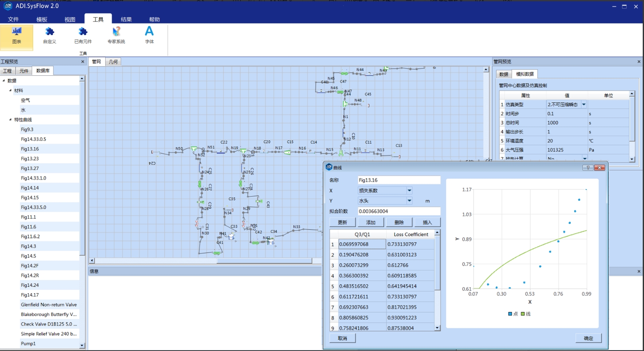644x351 pixels.
Task: Select the 自定义 custom component icon
Action: pos(49,32)
